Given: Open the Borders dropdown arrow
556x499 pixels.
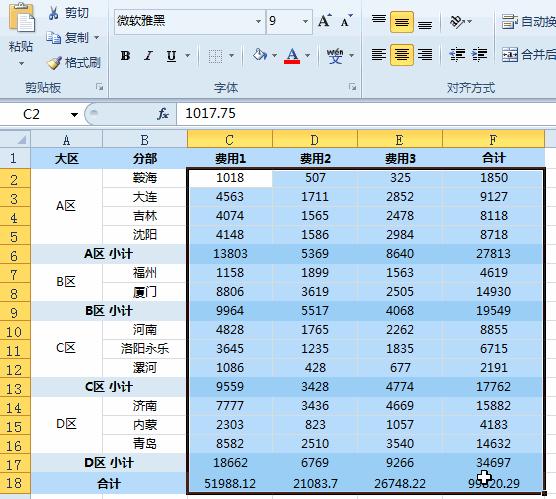Looking at the screenshot, I should point(231,56).
